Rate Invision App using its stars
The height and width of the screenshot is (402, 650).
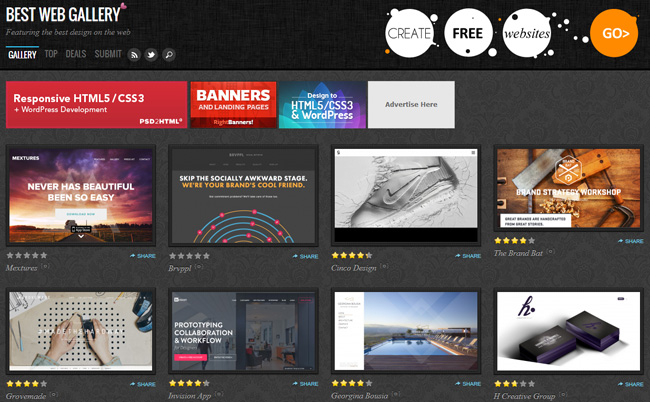189,383
